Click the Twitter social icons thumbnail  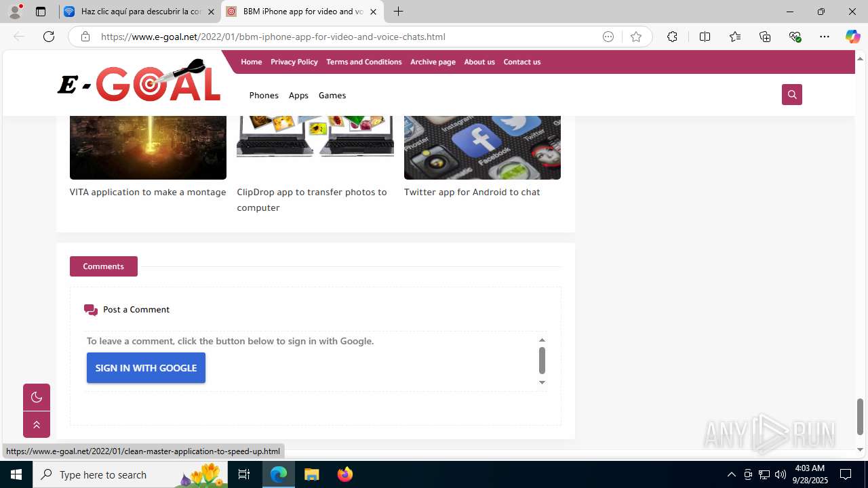[x=482, y=147]
